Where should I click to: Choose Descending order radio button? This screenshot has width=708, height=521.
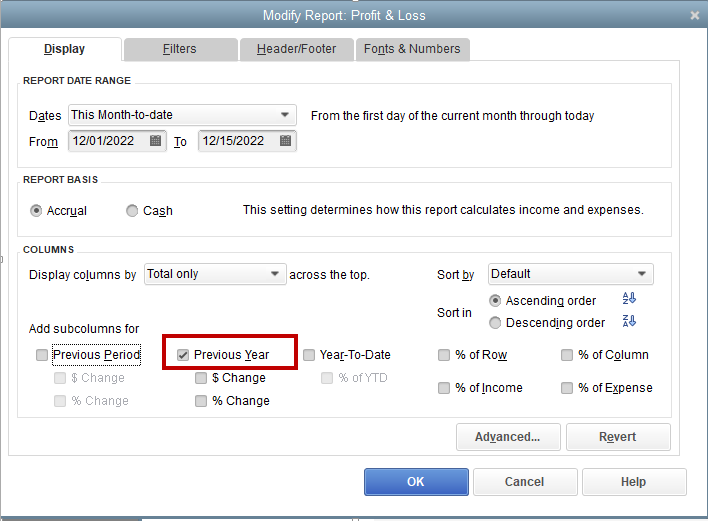point(495,323)
